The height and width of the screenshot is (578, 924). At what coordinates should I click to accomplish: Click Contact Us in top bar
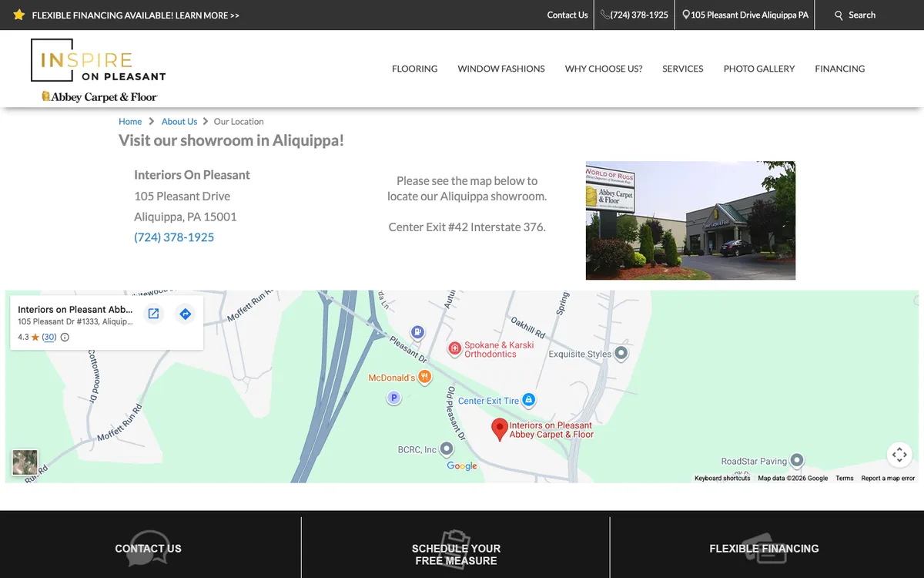[567, 15]
